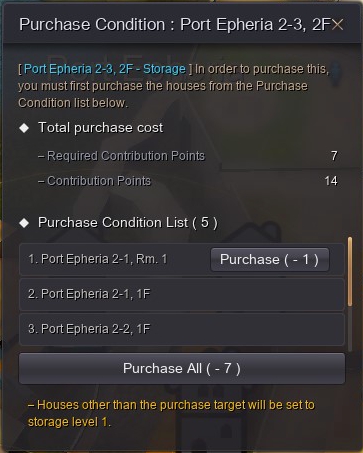Select the Port Epheria 2-1, 1F list entry
Screen dimensions: 363x453
(x=182, y=294)
